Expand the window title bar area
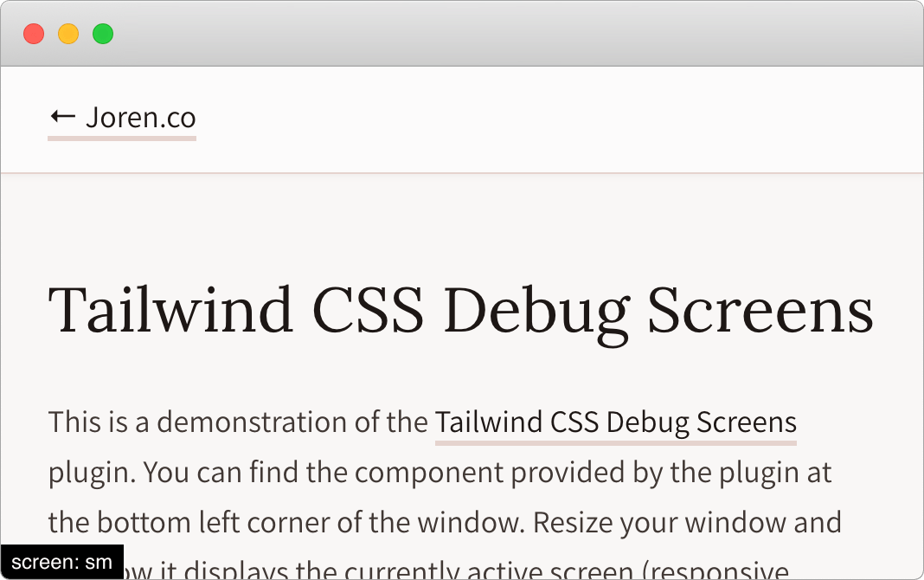This screenshot has width=924, height=580. (462, 34)
